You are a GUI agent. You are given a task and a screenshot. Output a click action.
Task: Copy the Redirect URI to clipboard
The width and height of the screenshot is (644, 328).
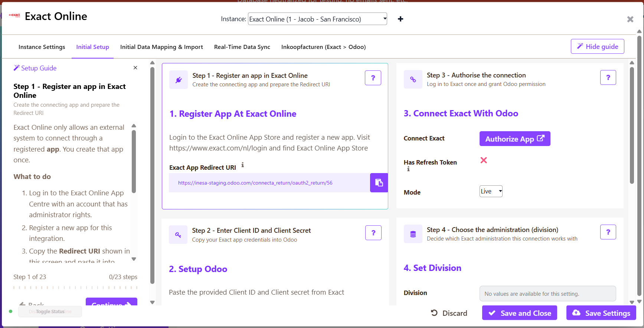(x=379, y=183)
